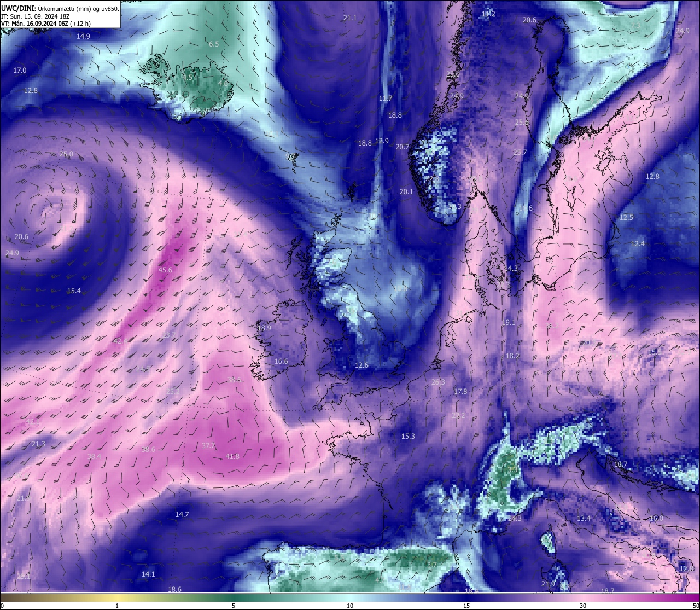Click the 20.1 value label

tap(406, 191)
